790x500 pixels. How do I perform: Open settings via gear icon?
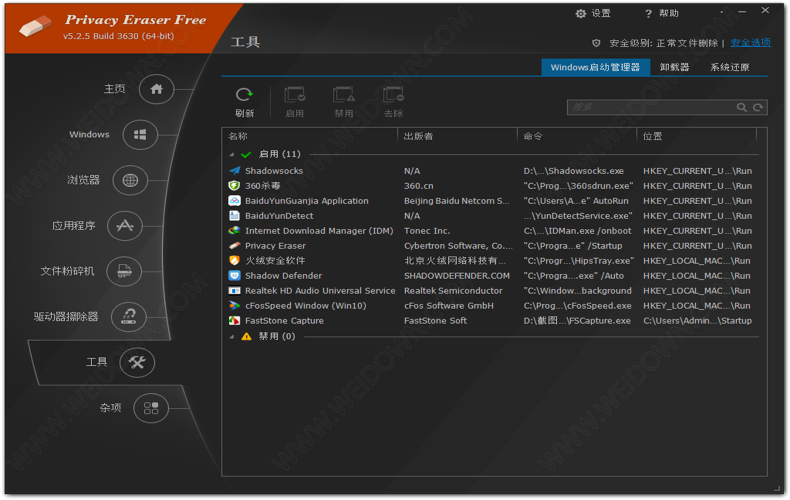pos(580,14)
